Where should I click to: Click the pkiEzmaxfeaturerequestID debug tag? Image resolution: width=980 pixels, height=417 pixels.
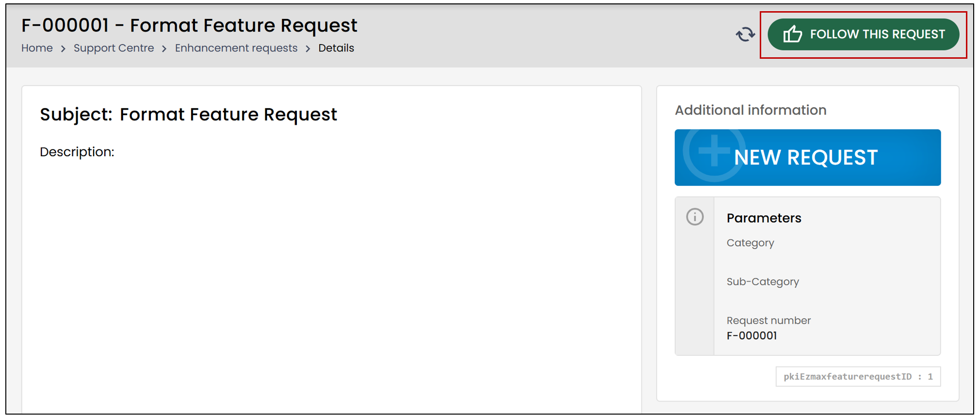tap(858, 377)
